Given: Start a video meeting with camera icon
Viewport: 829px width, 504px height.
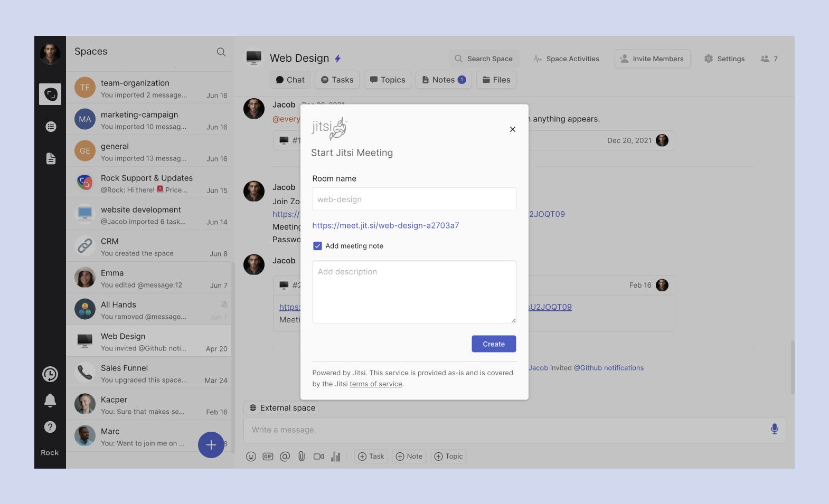Looking at the screenshot, I should (x=318, y=457).
